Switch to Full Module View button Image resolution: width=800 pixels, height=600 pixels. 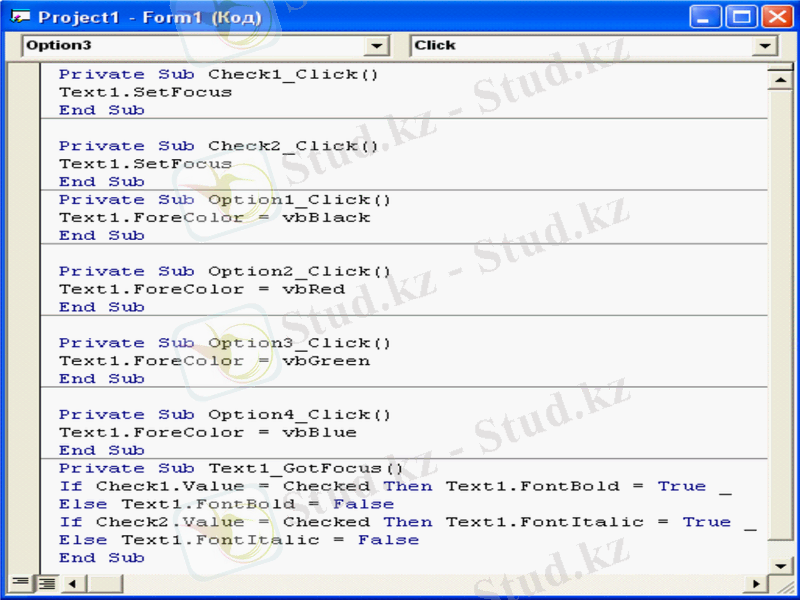(45, 582)
